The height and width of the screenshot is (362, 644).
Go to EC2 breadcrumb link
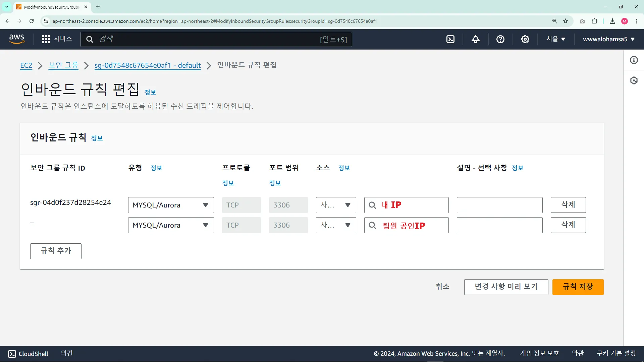[x=26, y=65]
